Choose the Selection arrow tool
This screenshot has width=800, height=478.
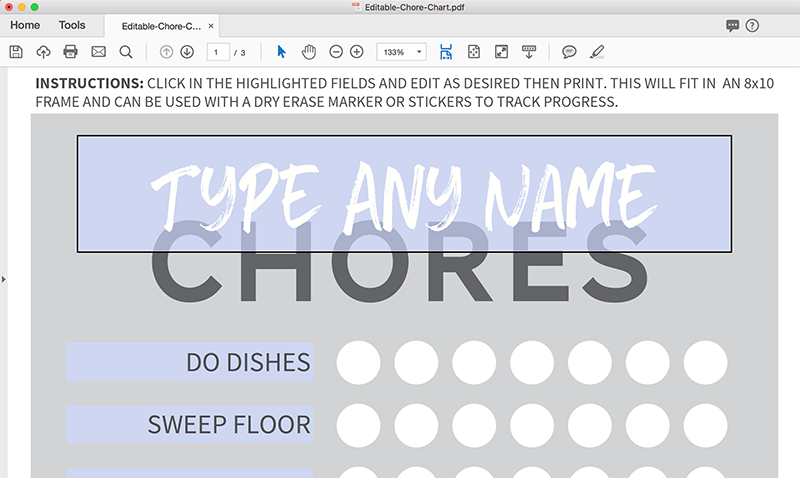point(281,52)
